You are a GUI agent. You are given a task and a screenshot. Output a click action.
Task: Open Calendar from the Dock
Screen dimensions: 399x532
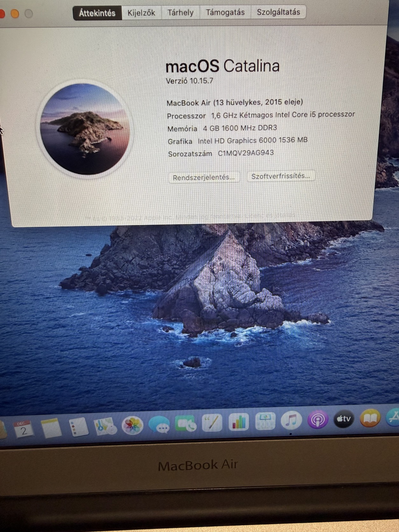[23, 429]
